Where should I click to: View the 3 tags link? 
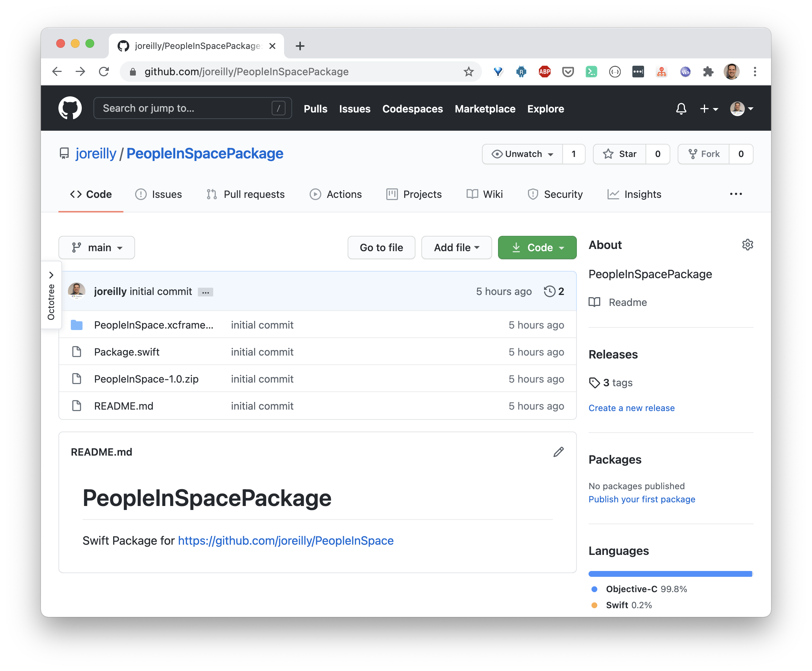(618, 383)
